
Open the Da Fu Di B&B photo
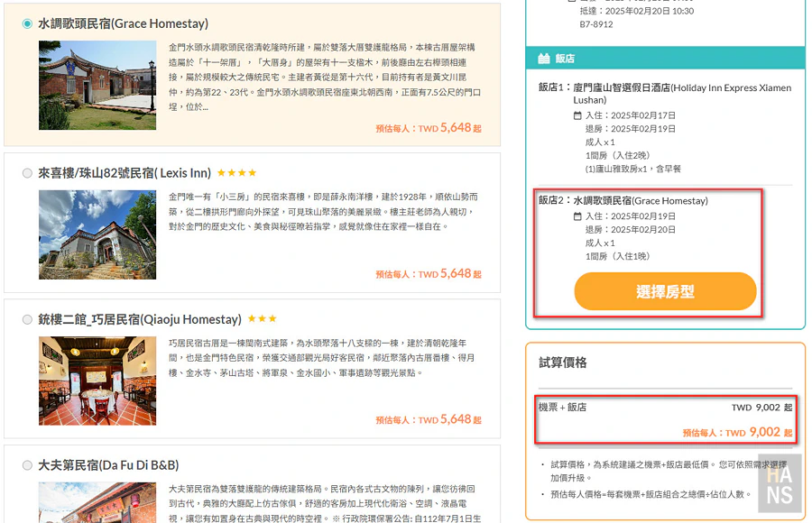tap(97, 502)
